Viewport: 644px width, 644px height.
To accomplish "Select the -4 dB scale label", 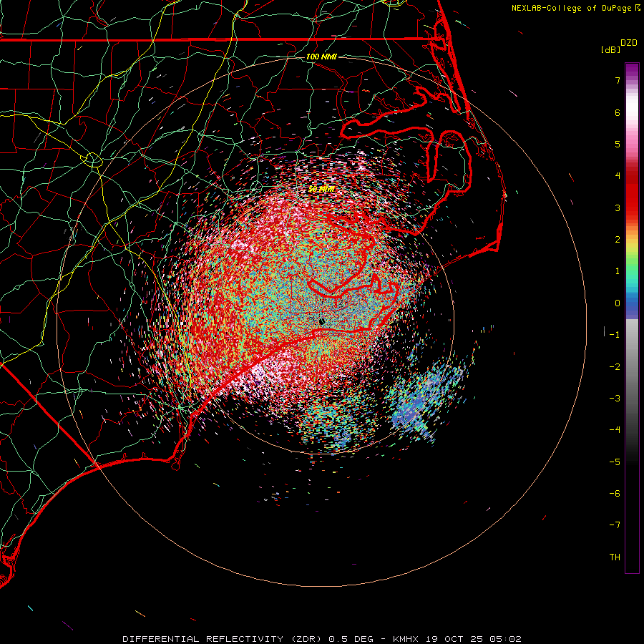I will [615, 430].
